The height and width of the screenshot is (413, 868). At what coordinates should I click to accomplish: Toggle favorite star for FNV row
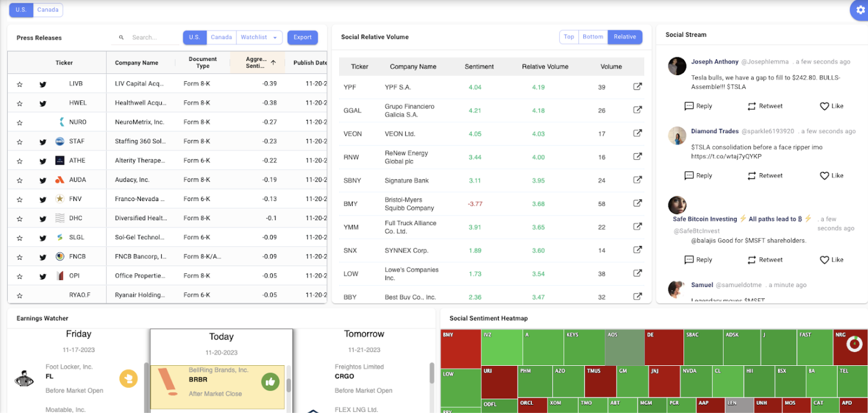click(20, 199)
